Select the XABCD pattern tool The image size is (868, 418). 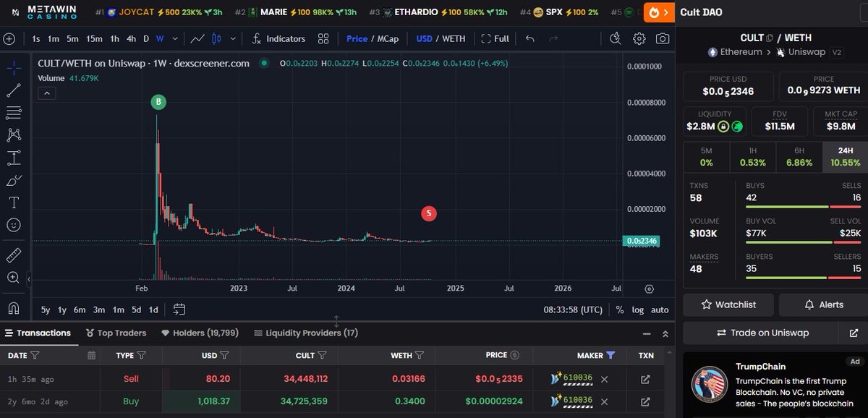point(13,135)
